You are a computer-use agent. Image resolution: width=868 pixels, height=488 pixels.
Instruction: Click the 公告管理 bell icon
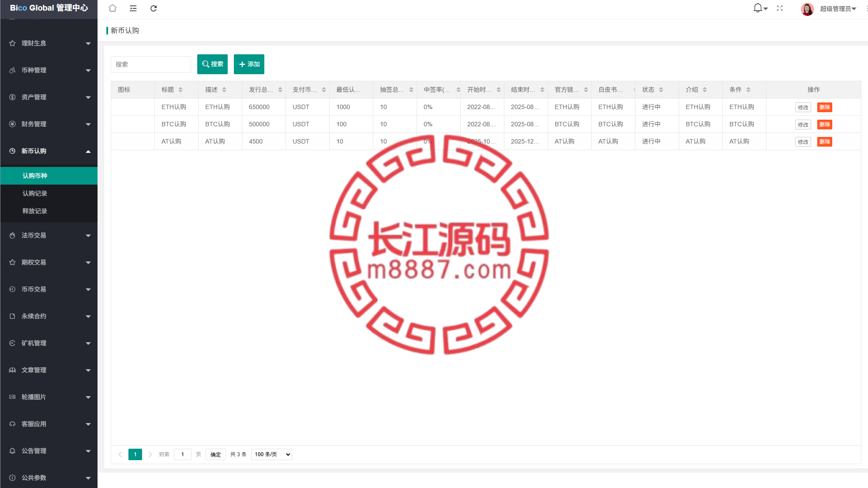[x=12, y=451]
